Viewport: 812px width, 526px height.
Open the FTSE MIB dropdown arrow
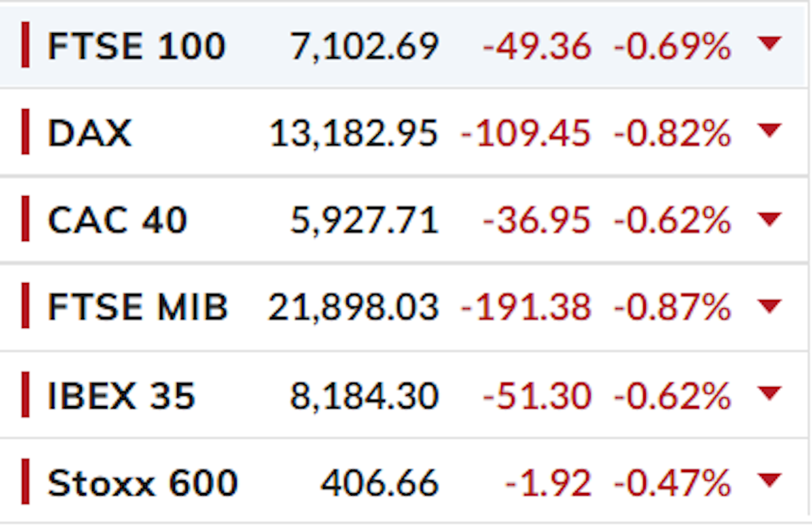point(769,307)
